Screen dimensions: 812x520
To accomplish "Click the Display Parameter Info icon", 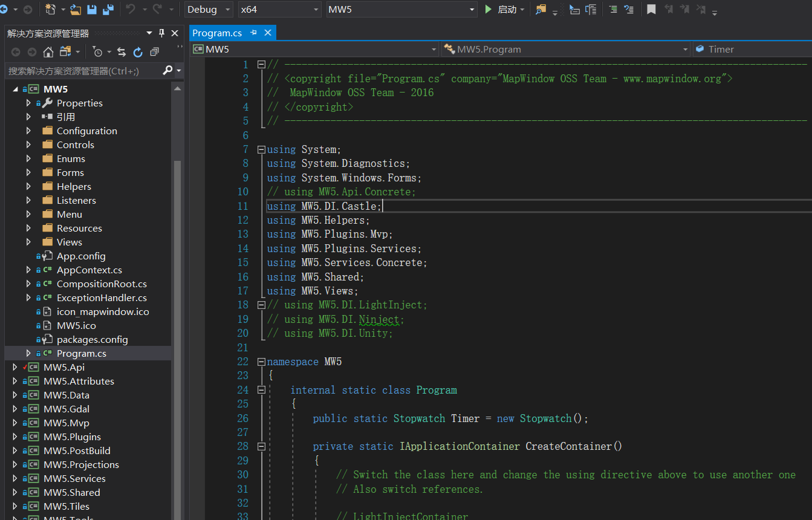I will tap(591, 10).
